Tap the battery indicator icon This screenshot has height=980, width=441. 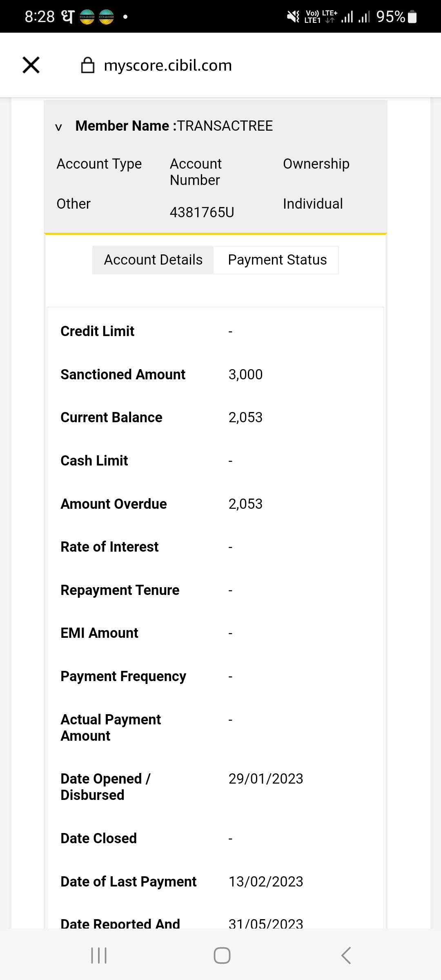412,17
